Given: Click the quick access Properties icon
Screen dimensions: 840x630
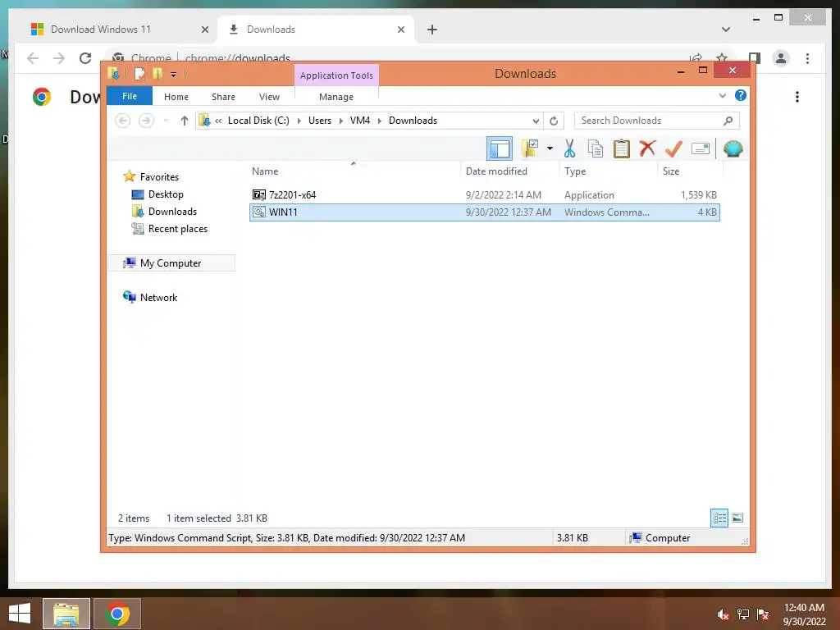Looking at the screenshot, I should coord(139,73).
